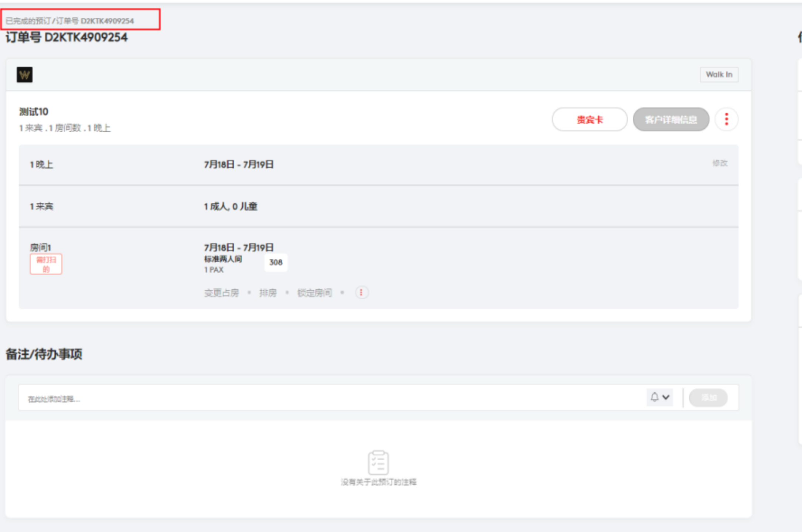This screenshot has width=802, height=532.
Task: Open 客户详细信息 button
Action: 671,119
